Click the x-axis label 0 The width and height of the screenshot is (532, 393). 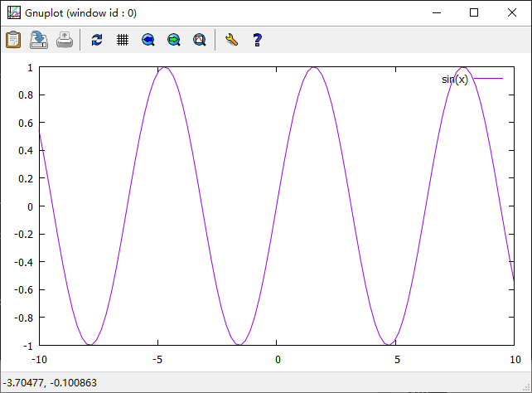[278, 359]
